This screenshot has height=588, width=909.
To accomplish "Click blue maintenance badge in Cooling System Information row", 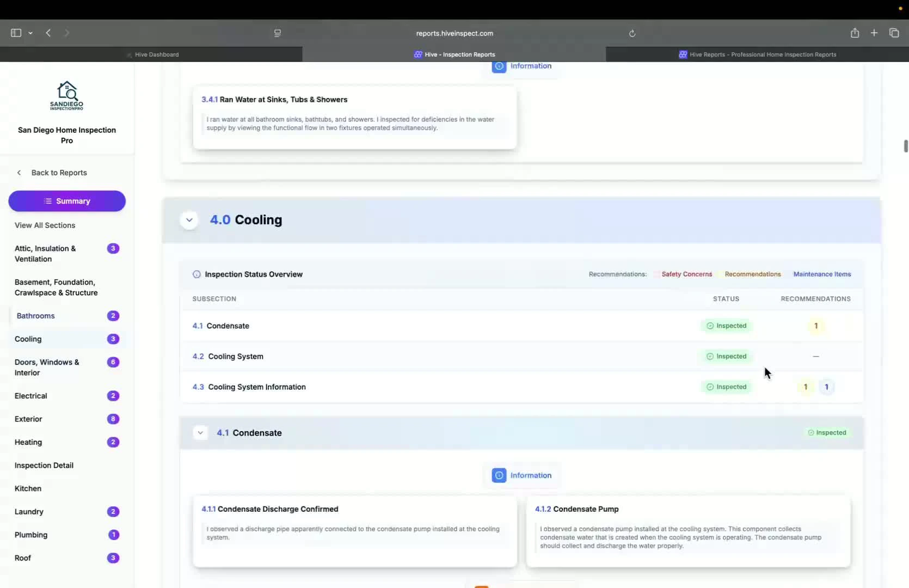I will click(826, 387).
